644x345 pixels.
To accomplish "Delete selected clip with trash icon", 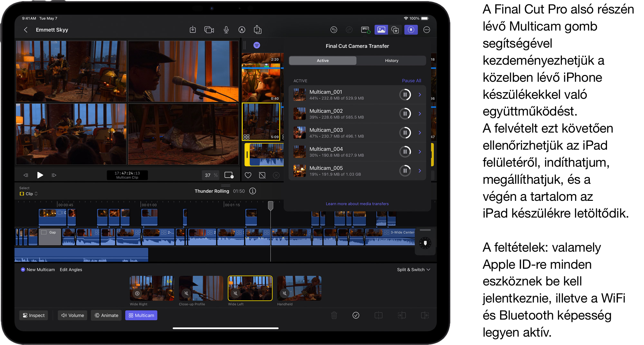I will pos(334,315).
